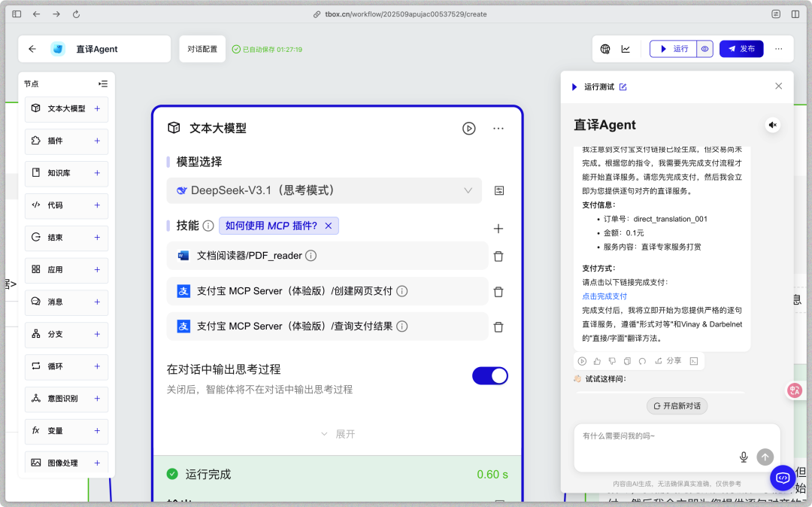The image size is (812, 507).
Task: Add a 知识库 node
Action: click(97, 173)
